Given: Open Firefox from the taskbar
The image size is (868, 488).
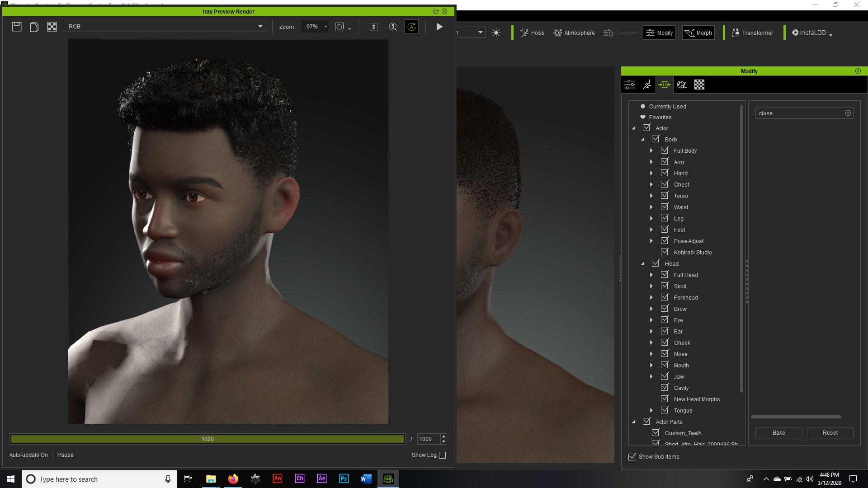Looking at the screenshot, I should click(x=233, y=479).
